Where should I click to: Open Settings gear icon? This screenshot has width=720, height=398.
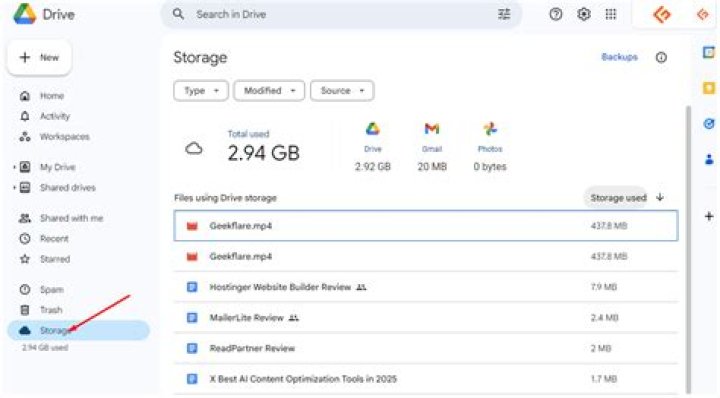[x=584, y=14]
